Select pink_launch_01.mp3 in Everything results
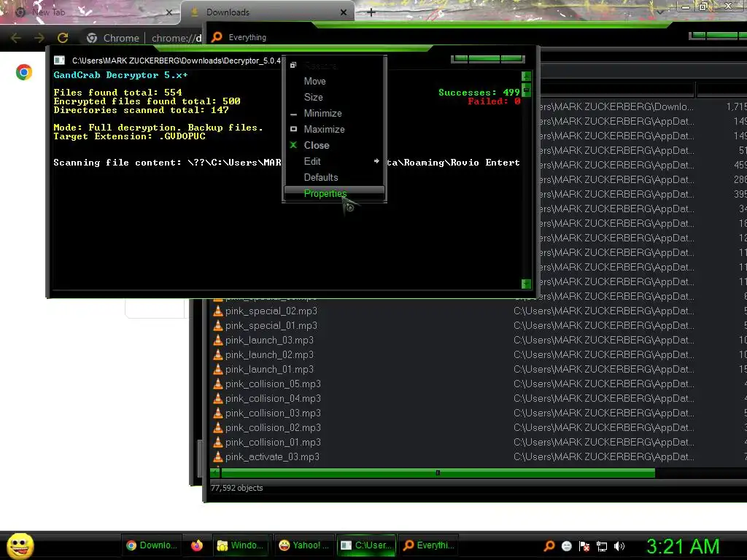 [x=270, y=370]
